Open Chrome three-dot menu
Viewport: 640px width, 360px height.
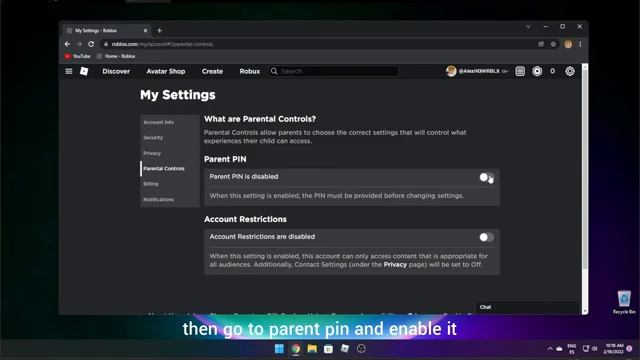point(580,44)
